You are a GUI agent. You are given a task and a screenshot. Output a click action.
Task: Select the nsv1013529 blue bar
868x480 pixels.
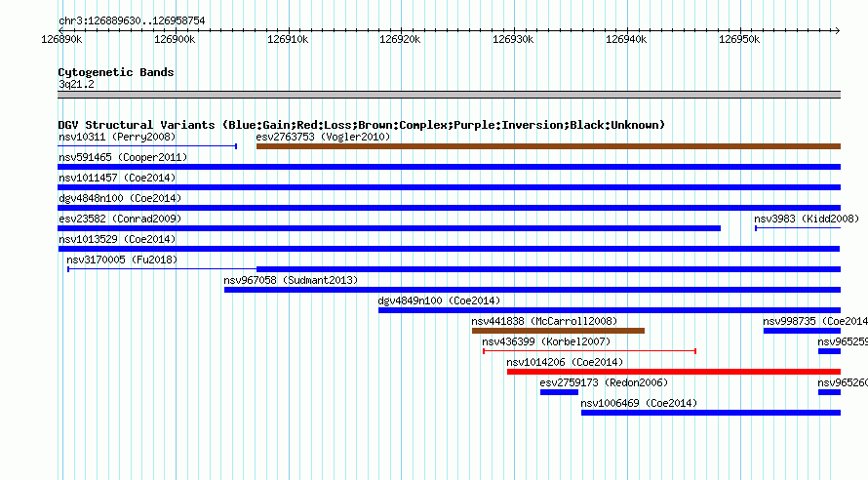point(449,249)
